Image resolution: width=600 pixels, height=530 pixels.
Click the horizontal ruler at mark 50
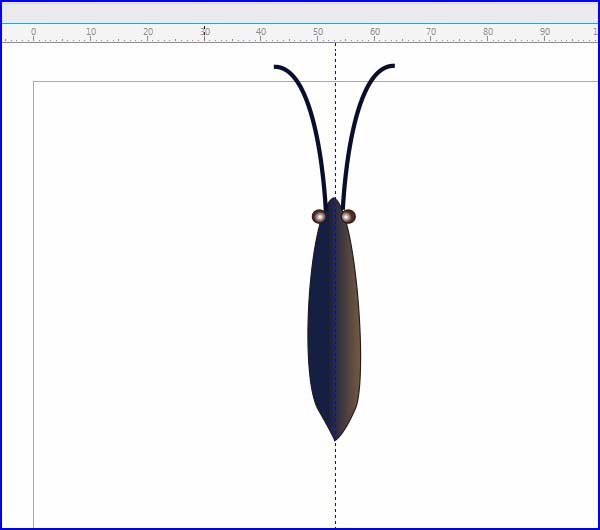coord(318,33)
